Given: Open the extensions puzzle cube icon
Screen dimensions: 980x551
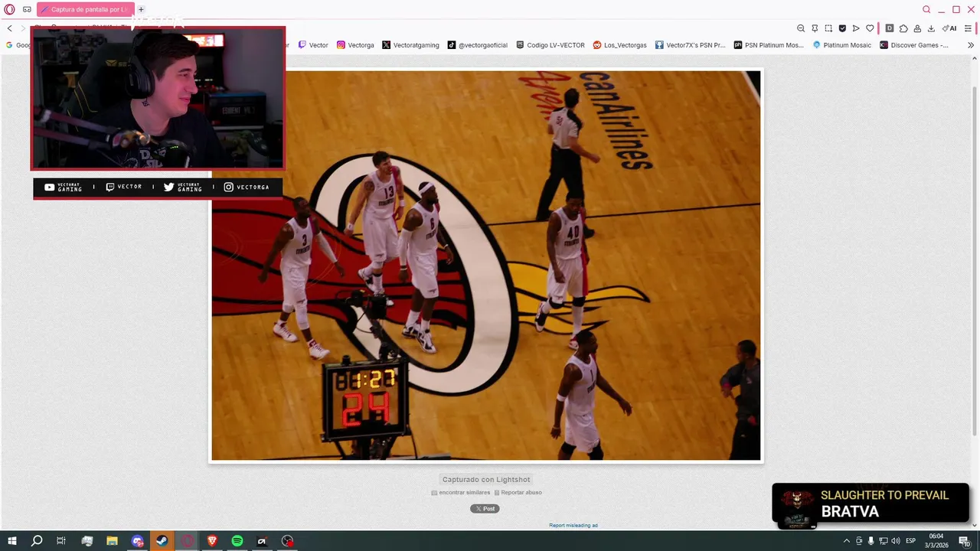Looking at the screenshot, I should [x=903, y=28].
